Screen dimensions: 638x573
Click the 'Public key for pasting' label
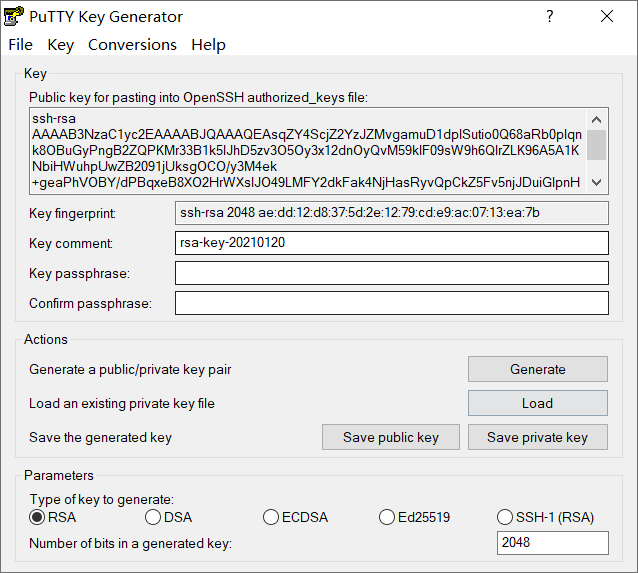[199, 98]
